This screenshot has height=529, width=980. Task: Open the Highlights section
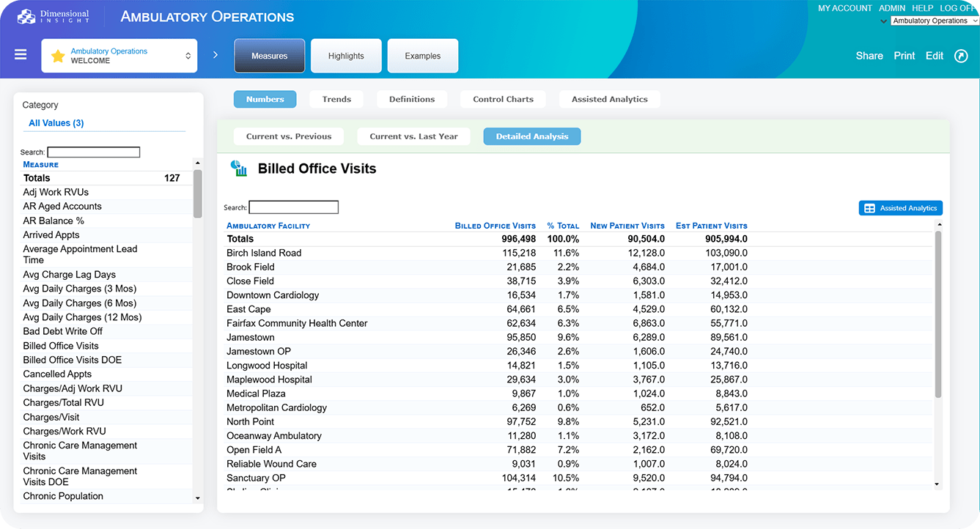click(346, 56)
